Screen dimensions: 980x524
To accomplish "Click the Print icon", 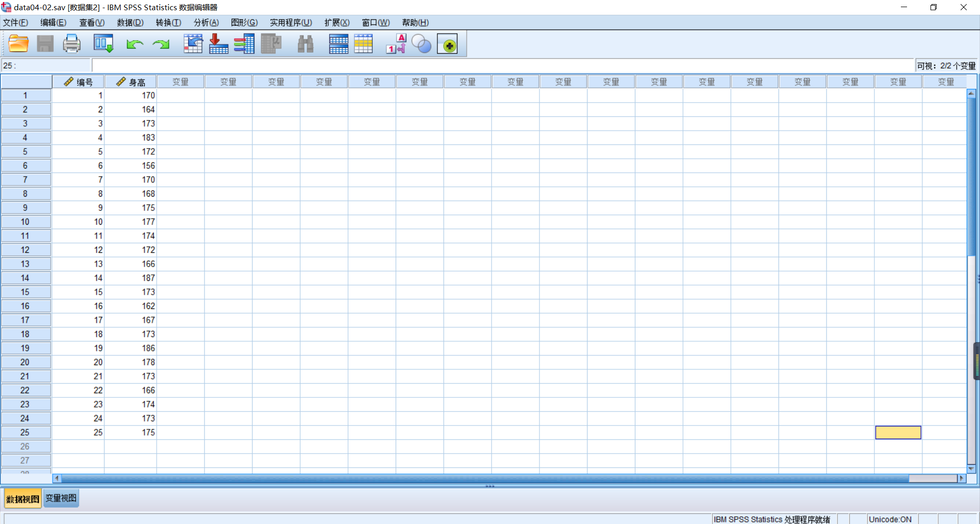I will 71,44.
